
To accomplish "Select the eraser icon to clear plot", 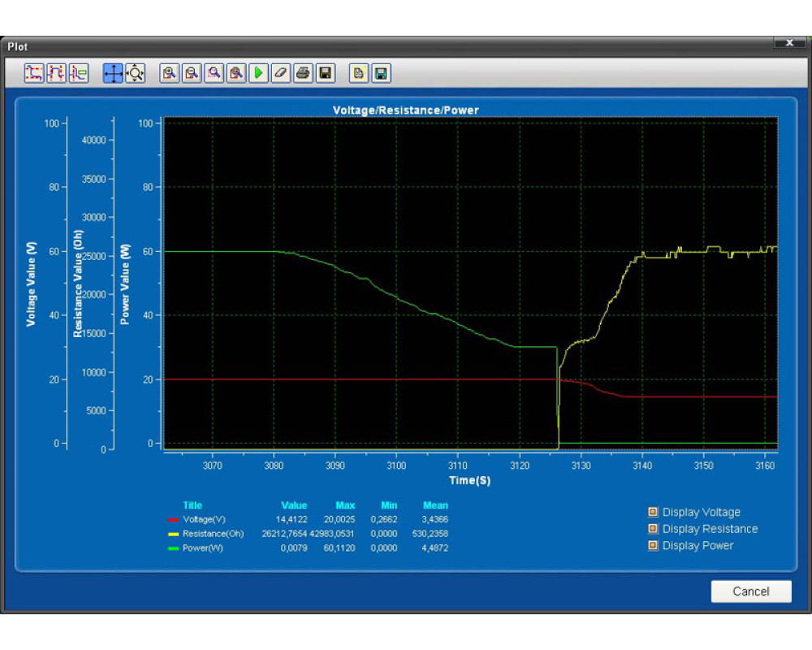I will click(x=280, y=73).
